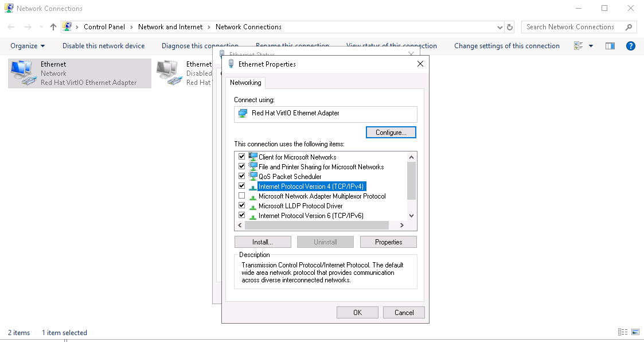This screenshot has height=342, width=644.
Task: Uncheck Internet Protocol Version 4 checkbox
Action: (241, 186)
